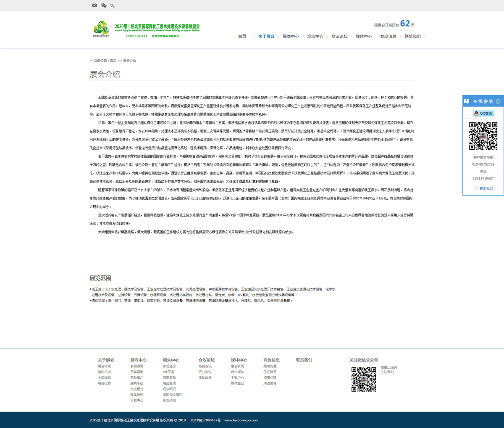Go to 会议论坛 in top navigation
The width and height of the screenshot is (504, 428).
pyautogui.click(x=339, y=37)
